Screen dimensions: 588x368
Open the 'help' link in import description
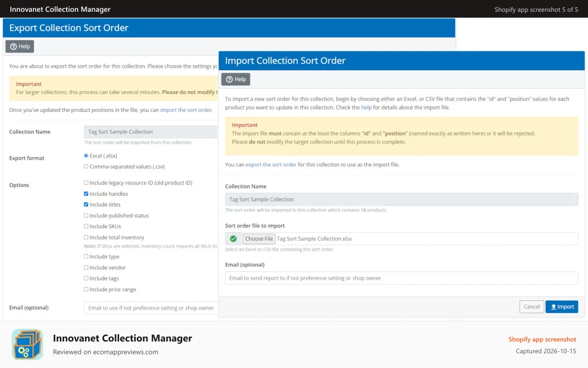(367, 107)
